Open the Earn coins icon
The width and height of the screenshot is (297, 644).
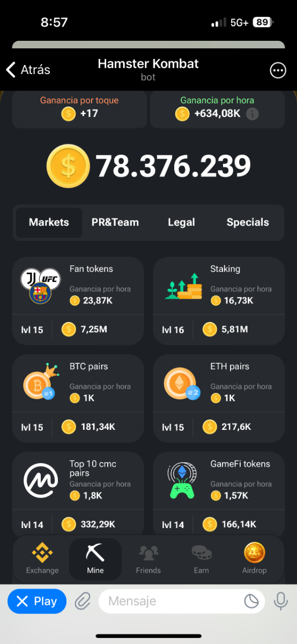tap(202, 559)
